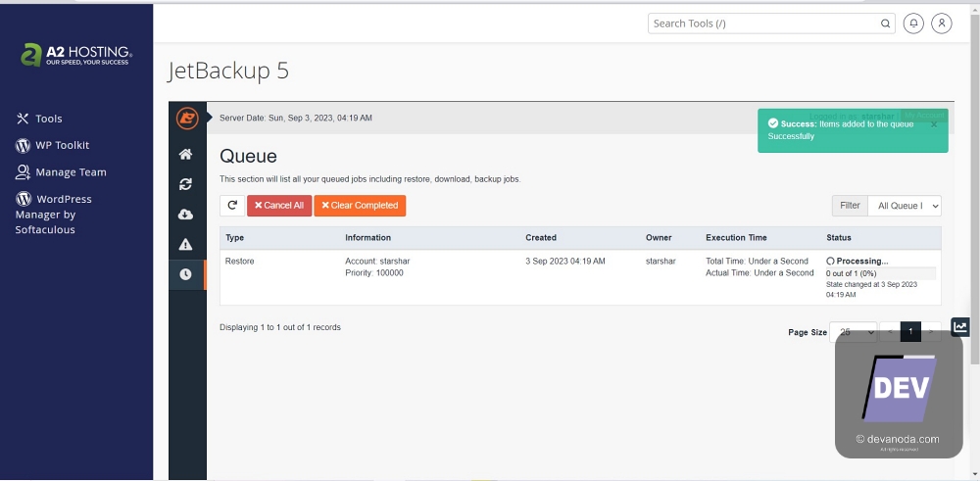
Task: Click the '3 Sep 2023 04:19 AM' created cell
Action: coord(565,262)
